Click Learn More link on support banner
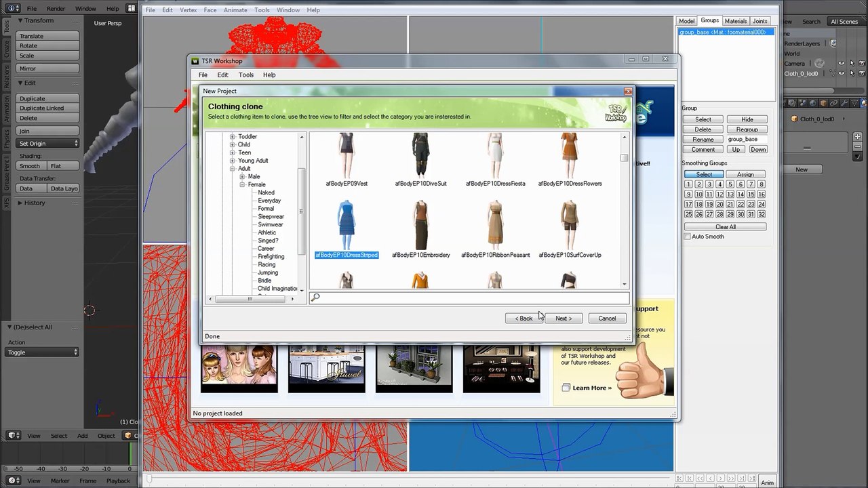 tap(592, 388)
